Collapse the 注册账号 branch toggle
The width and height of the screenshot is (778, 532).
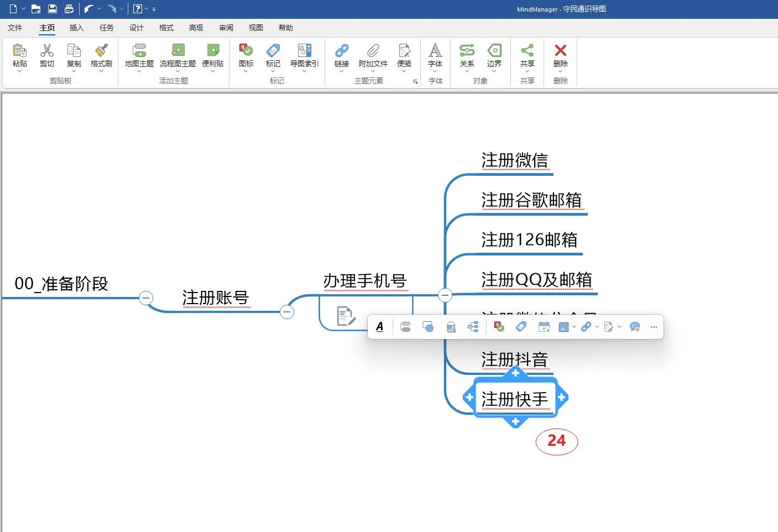point(287,312)
